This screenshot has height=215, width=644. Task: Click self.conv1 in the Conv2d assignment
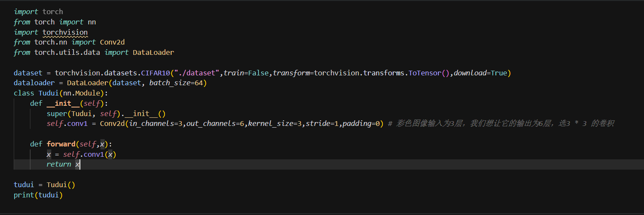pos(67,125)
